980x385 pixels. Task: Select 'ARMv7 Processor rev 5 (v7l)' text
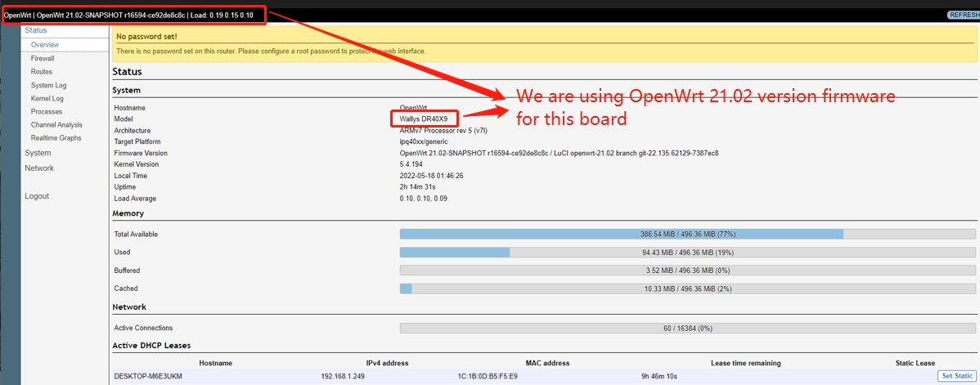tap(444, 131)
